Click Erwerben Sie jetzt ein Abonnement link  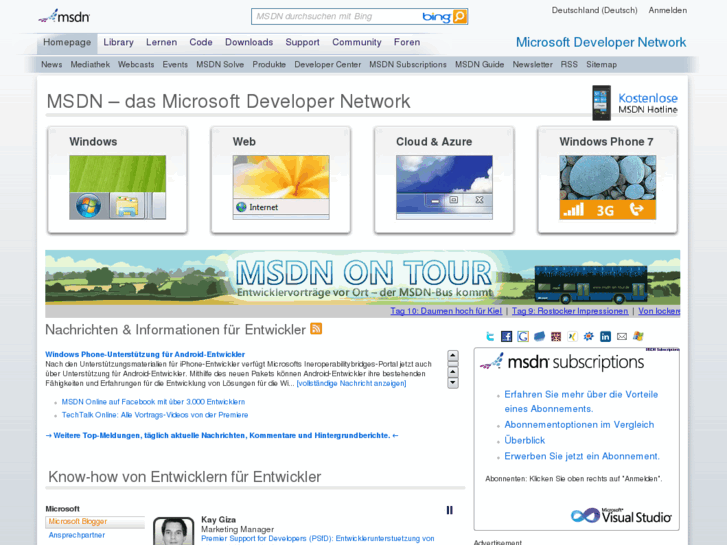click(582, 456)
